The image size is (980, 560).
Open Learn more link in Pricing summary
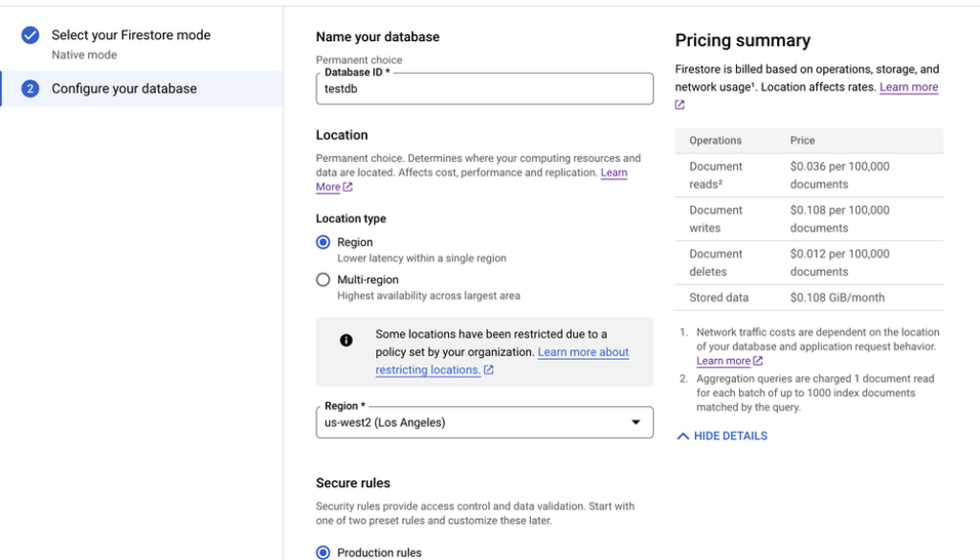908,87
